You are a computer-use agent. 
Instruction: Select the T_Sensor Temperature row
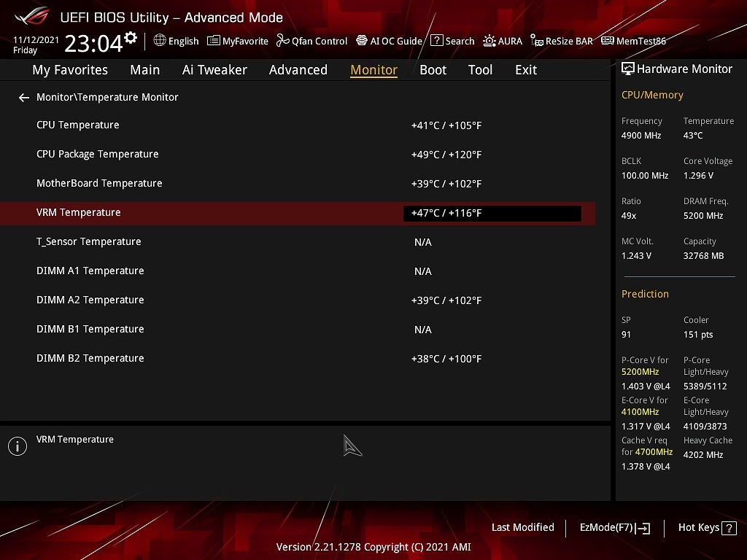[298, 242]
